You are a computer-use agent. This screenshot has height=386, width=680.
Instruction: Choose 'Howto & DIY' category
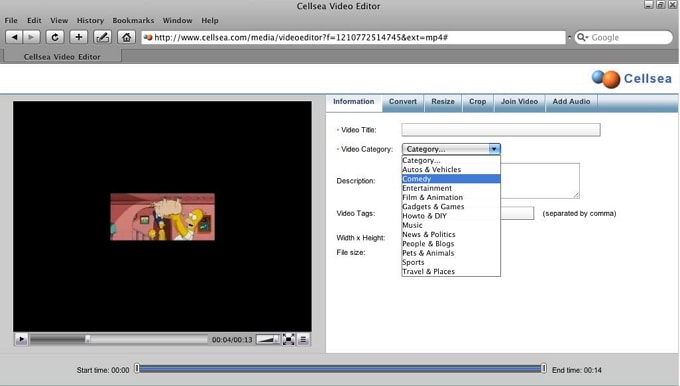coord(451,216)
